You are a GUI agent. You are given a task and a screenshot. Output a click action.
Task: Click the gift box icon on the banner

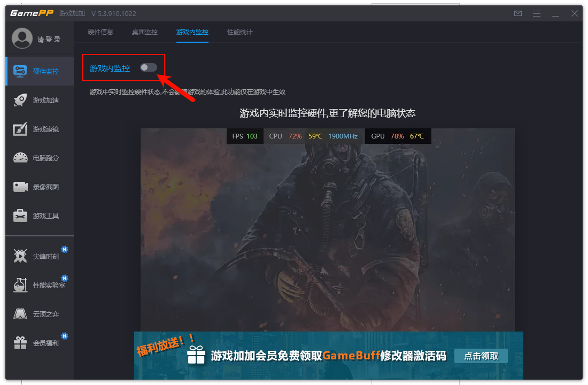(196, 355)
